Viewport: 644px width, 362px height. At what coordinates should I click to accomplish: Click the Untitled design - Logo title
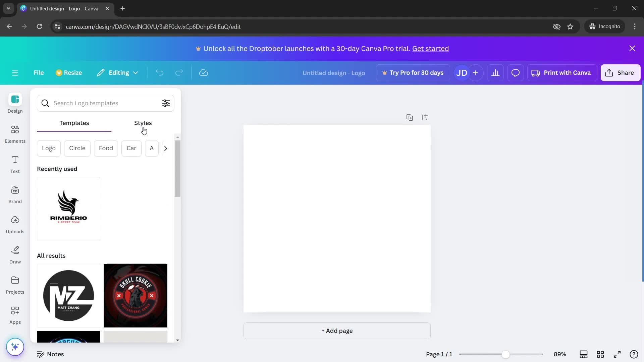click(x=334, y=73)
